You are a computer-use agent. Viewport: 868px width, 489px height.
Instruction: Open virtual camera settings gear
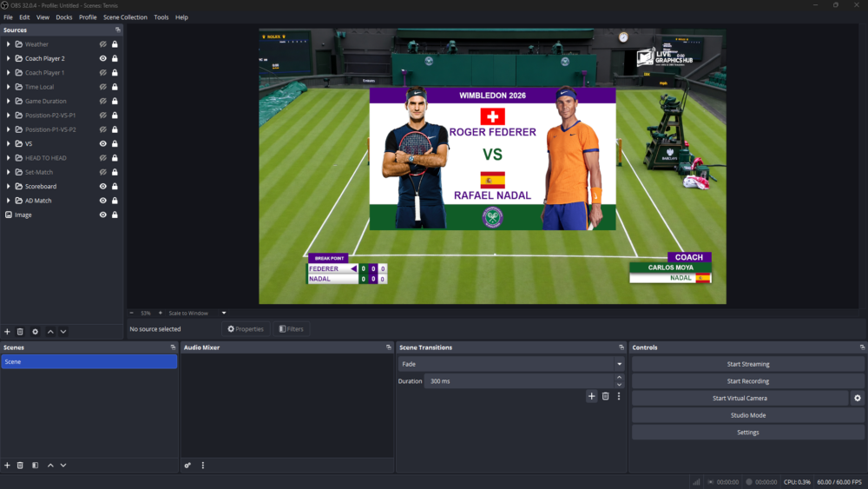(858, 398)
